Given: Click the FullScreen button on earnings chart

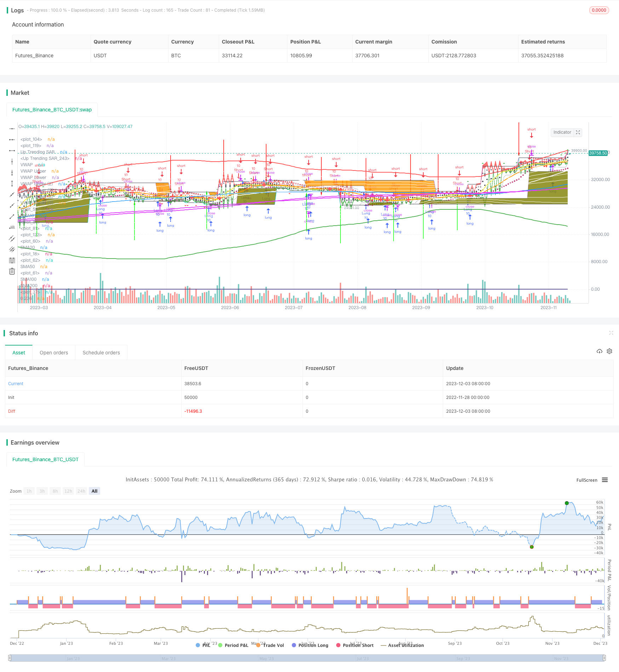Looking at the screenshot, I should click(x=587, y=480).
